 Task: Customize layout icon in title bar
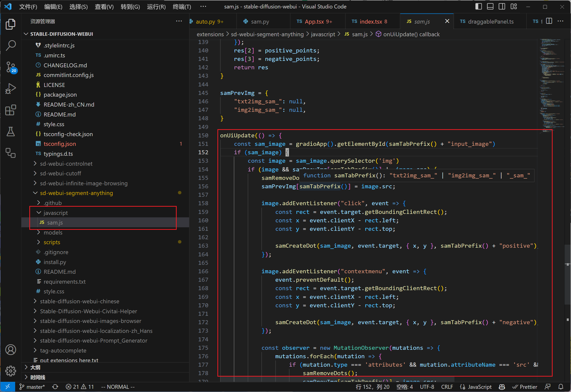click(514, 6)
